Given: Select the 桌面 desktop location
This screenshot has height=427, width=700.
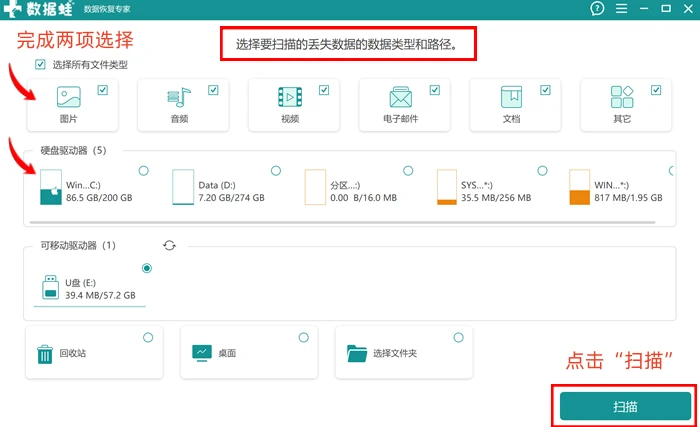Looking at the screenshot, I should click(249, 352).
